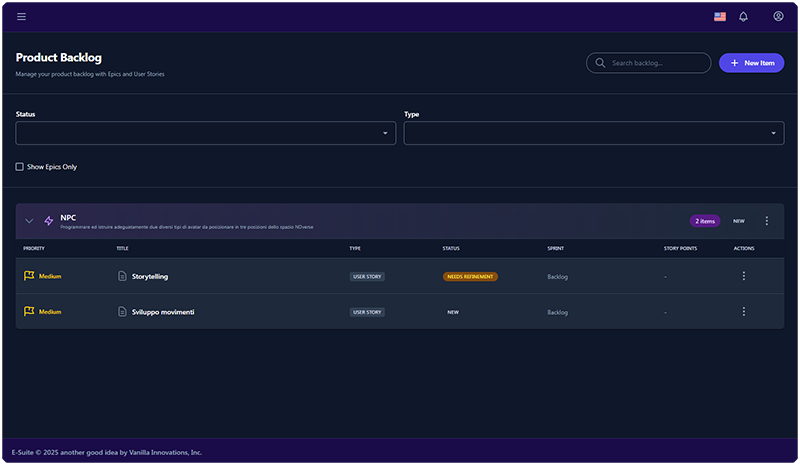Viewport: 800px width, 465px height.
Task: Click the US flag language icon
Action: click(x=720, y=16)
